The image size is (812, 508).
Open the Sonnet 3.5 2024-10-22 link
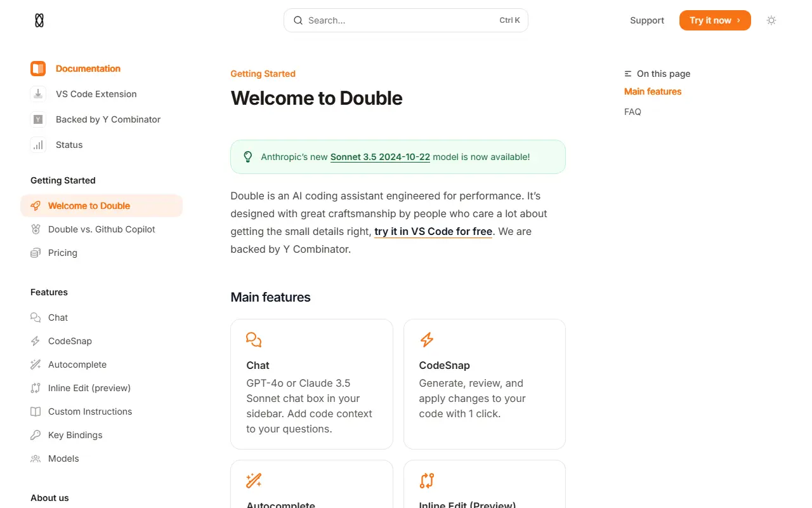[380, 157]
